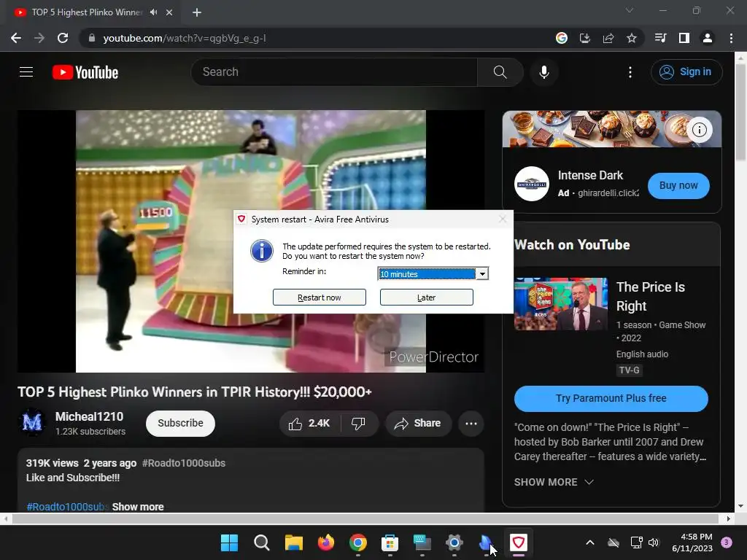The image size is (747, 560).
Task: Open File Explorer from taskbar
Action: (x=293, y=542)
